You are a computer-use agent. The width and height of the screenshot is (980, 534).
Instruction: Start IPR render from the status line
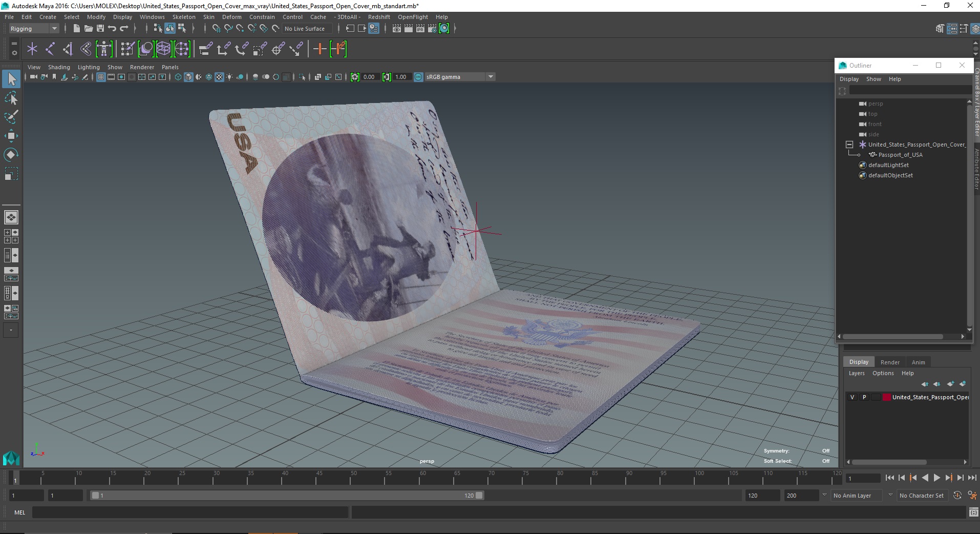pyautogui.click(x=420, y=29)
